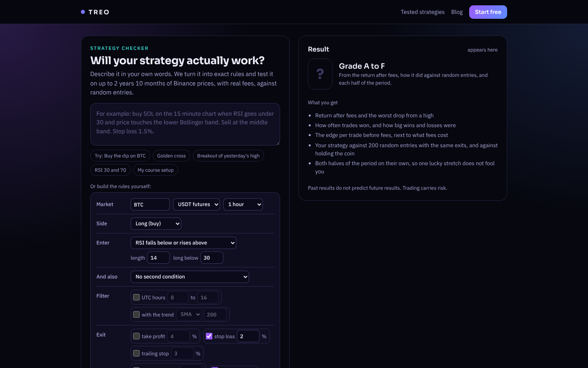588x368 pixels.
Task: Open the No second condition dropdown
Action: [x=190, y=277]
